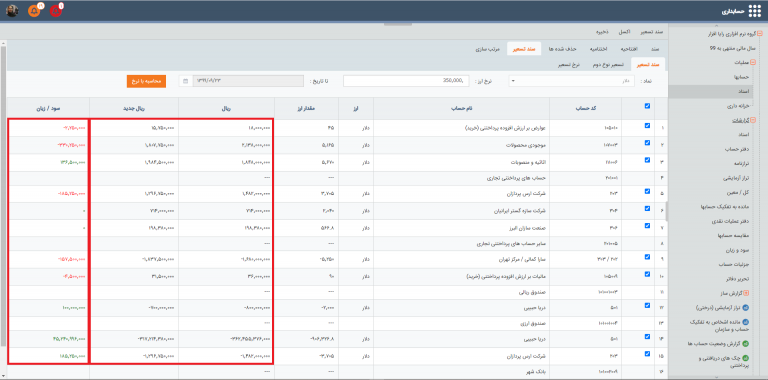Image resolution: width=768 pixels, height=380 pixels.
Task: Click the orange محاسبه با نرخ button
Action: [146, 81]
